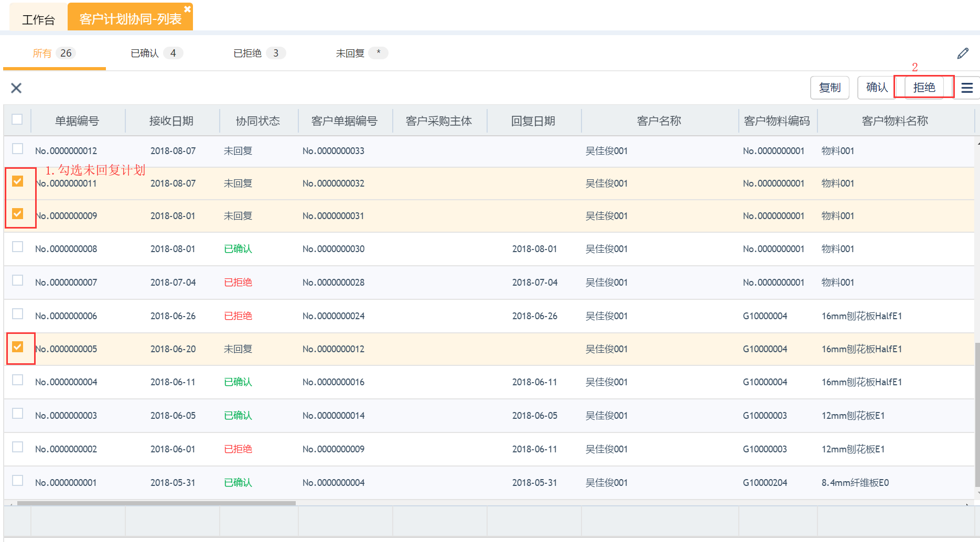Click the 客户单据编号 column header

click(x=344, y=121)
